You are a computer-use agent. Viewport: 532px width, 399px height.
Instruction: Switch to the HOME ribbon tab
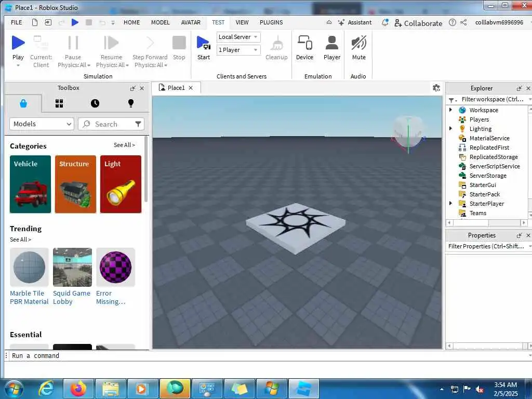tap(131, 22)
